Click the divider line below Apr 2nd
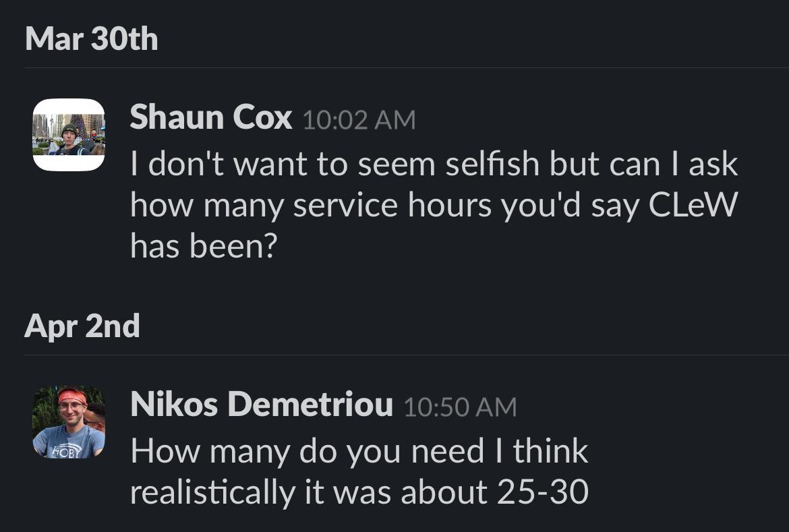The height and width of the screenshot is (532, 789). [405, 355]
